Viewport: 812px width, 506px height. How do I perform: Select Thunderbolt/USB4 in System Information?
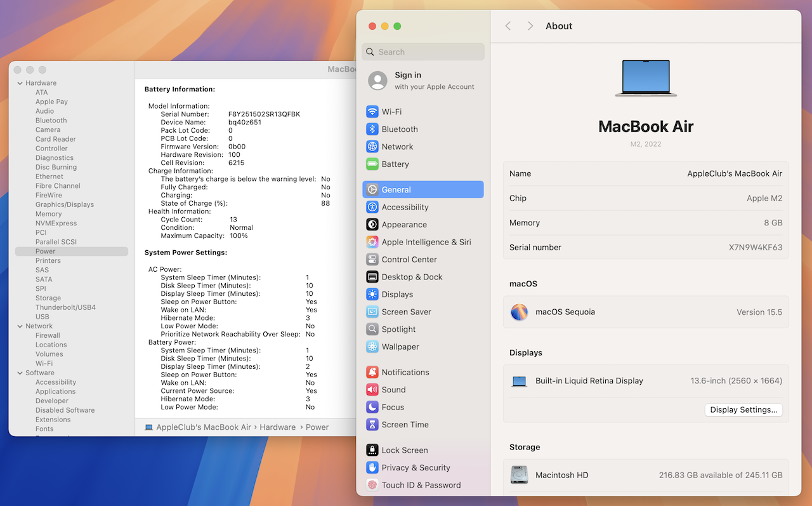[66, 307]
